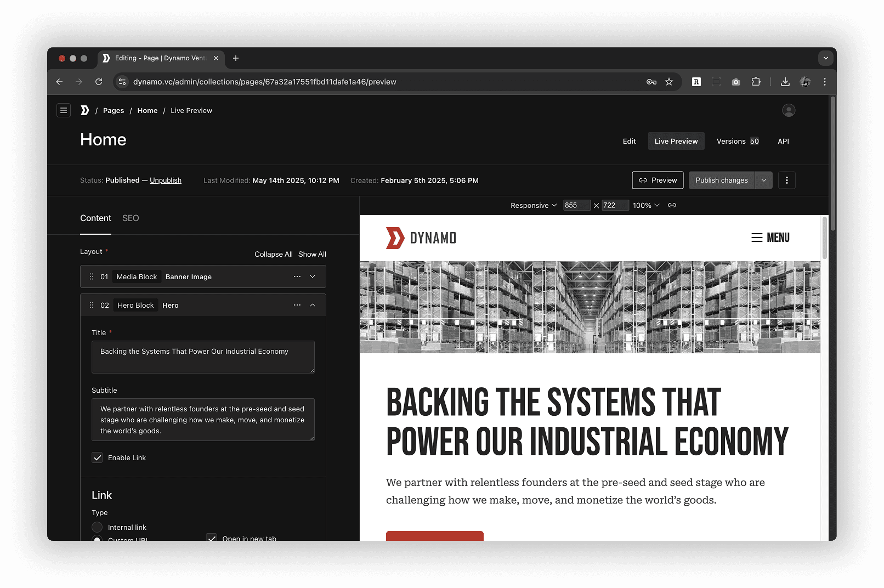Open the kebab menu beside Publish changes
The image size is (884, 588).
pyautogui.click(x=787, y=180)
